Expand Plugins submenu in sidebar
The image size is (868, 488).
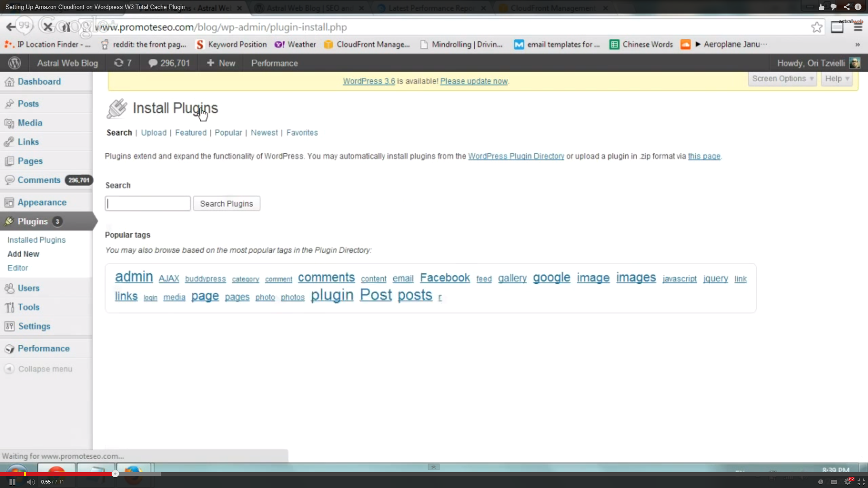[32, 221]
